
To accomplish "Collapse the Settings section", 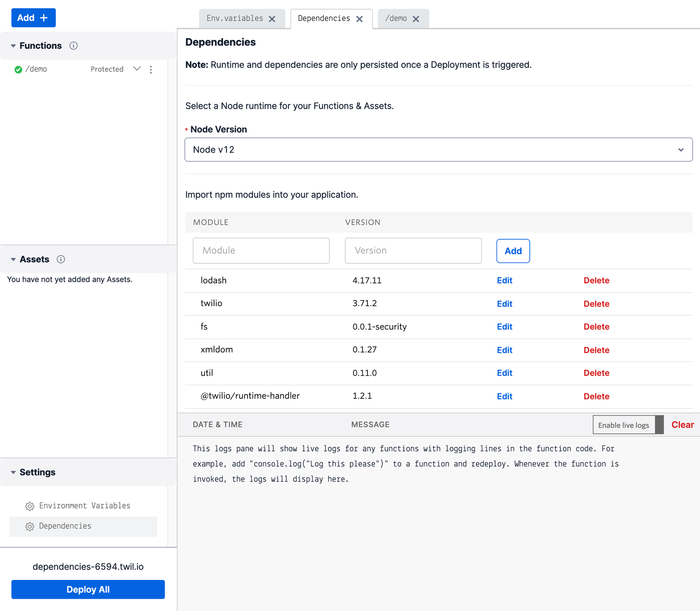I will (13, 472).
